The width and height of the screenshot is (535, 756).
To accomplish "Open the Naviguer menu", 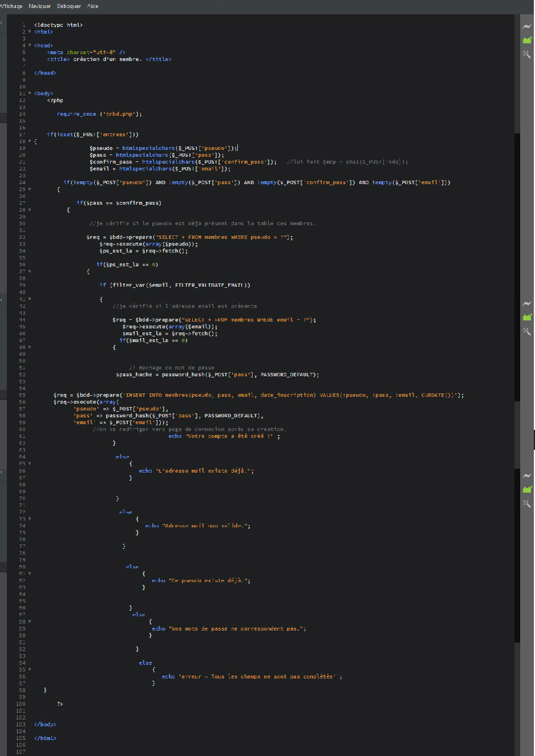I will pyautogui.click(x=40, y=6).
